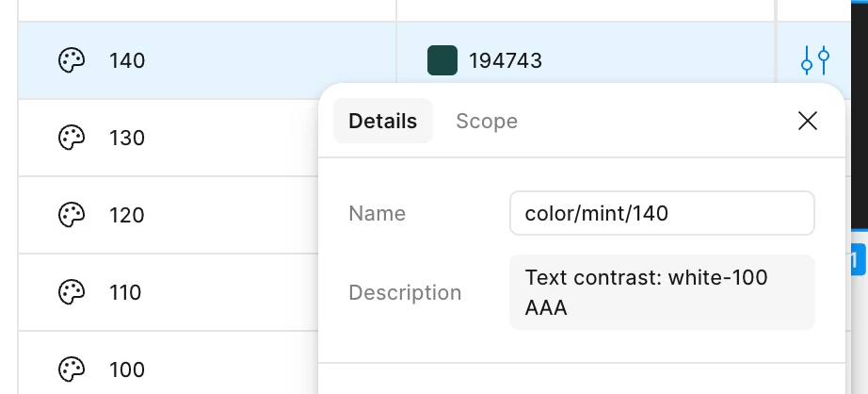Select the Details tab
Screen dimensions: 868x394
[x=382, y=121]
